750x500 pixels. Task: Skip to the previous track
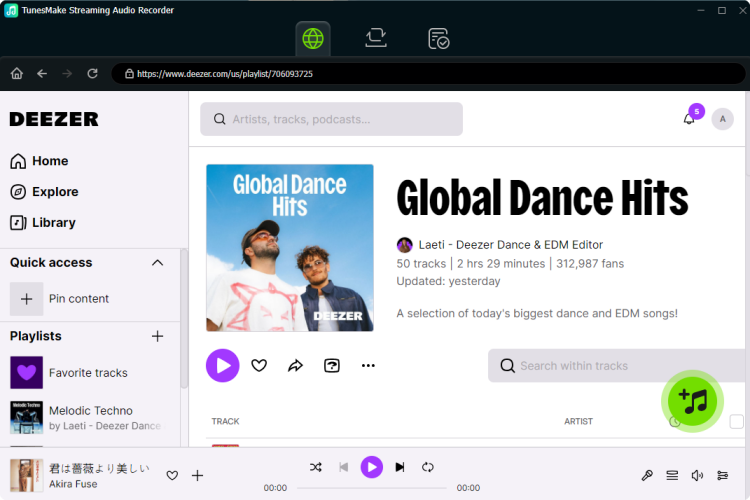(343, 467)
